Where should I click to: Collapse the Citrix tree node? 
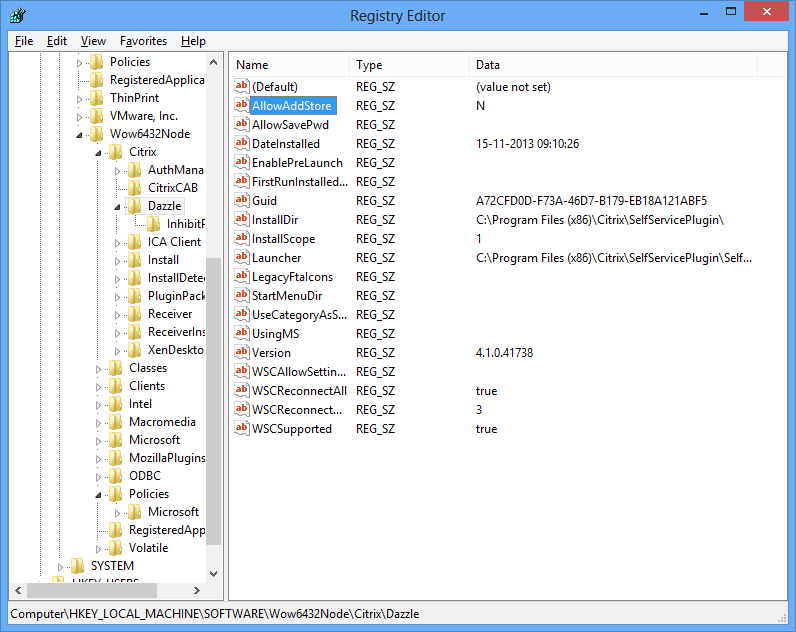point(98,153)
